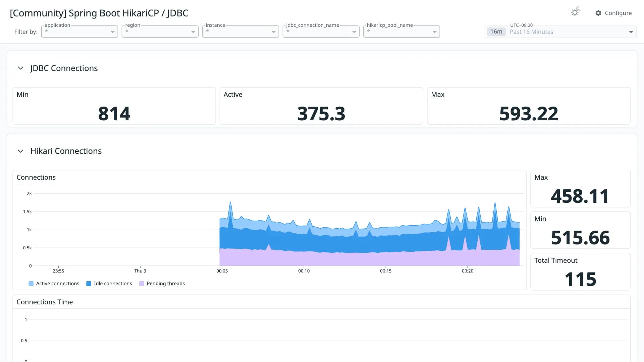This screenshot has width=644, height=362.
Task: Click the Configure gear icon
Action: click(598, 13)
